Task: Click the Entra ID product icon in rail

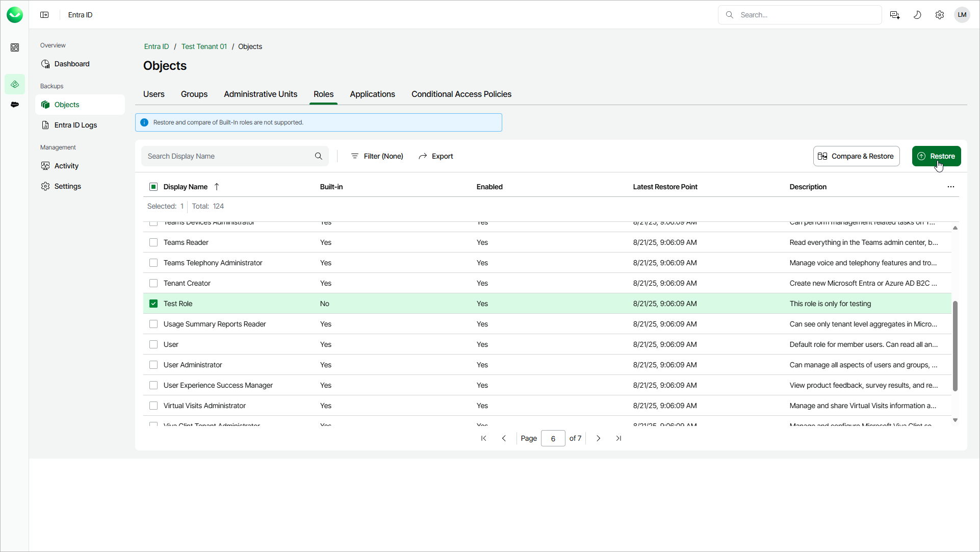Action: click(x=15, y=84)
